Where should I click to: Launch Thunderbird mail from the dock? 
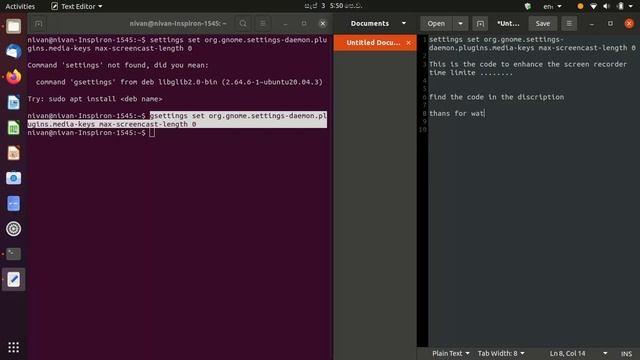tap(13, 52)
